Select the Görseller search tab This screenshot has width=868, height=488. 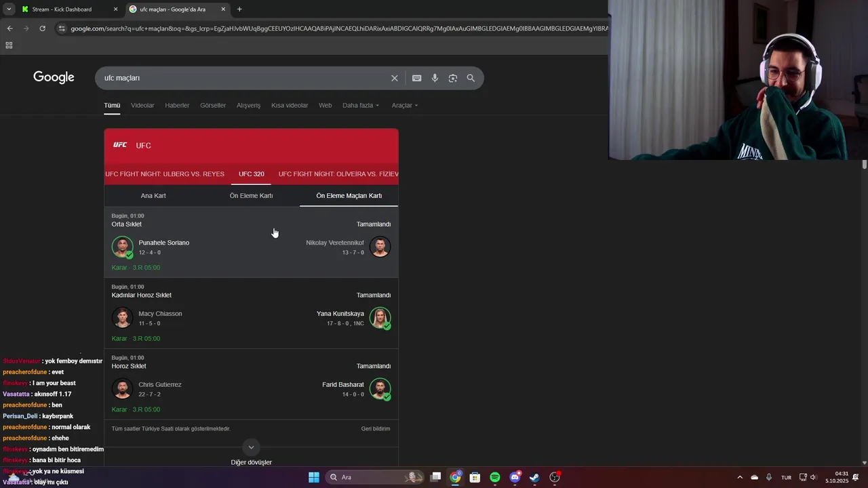(x=213, y=105)
